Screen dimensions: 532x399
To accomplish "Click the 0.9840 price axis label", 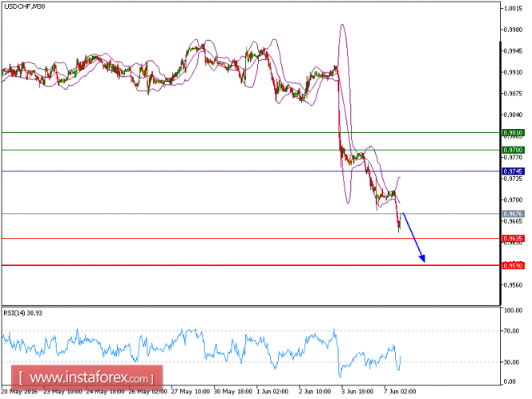I will 514,115.
